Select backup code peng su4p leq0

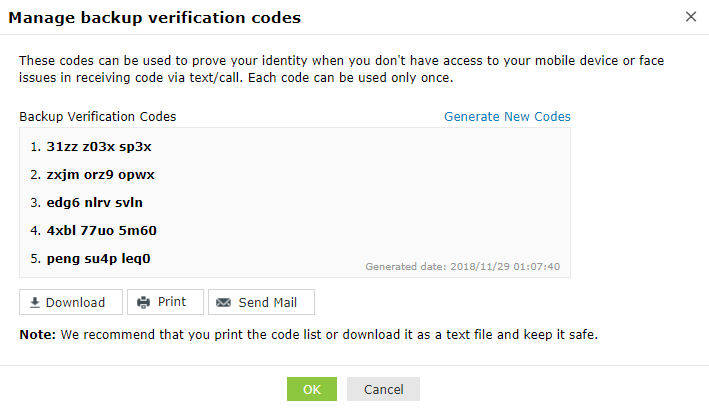point(98,258)
